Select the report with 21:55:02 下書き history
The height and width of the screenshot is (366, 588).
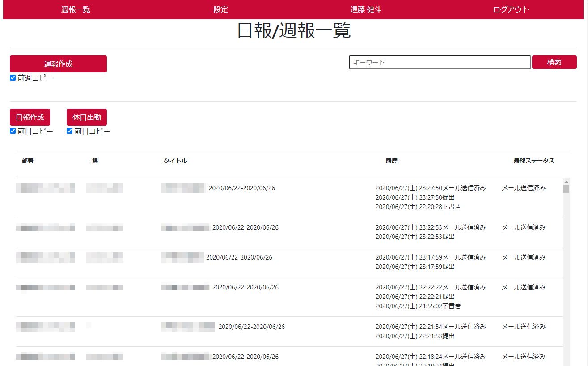point(245,287)
